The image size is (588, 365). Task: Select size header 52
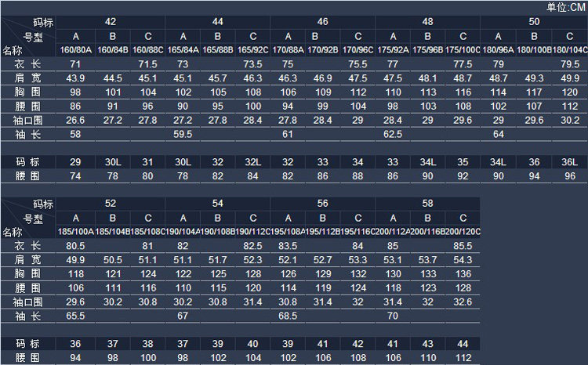pos(111,204)
